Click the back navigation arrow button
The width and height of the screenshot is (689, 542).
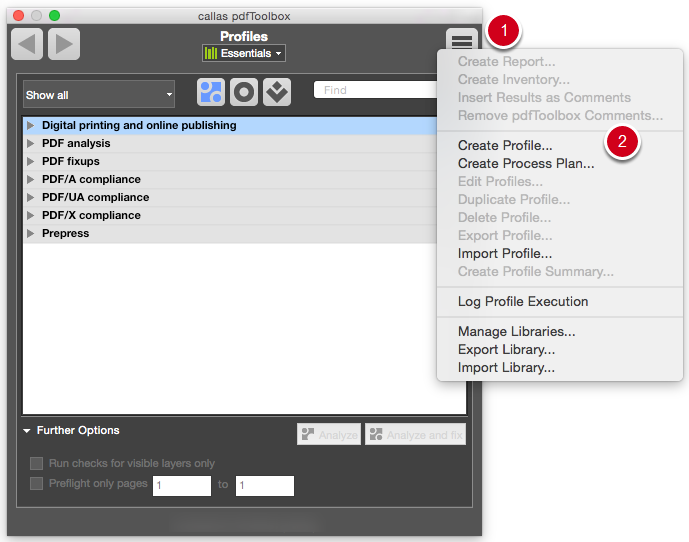[27, 44]
